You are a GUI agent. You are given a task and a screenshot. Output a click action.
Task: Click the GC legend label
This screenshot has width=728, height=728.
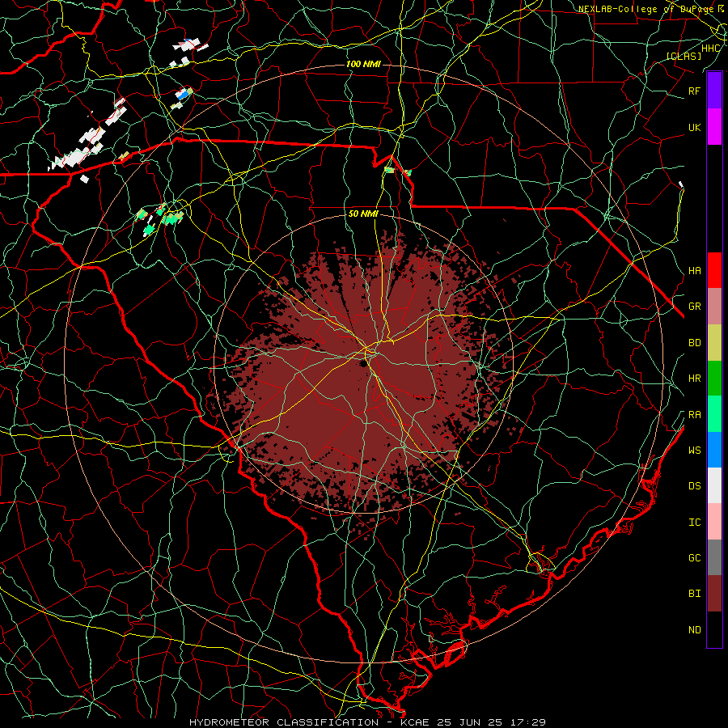coord(694,557)
